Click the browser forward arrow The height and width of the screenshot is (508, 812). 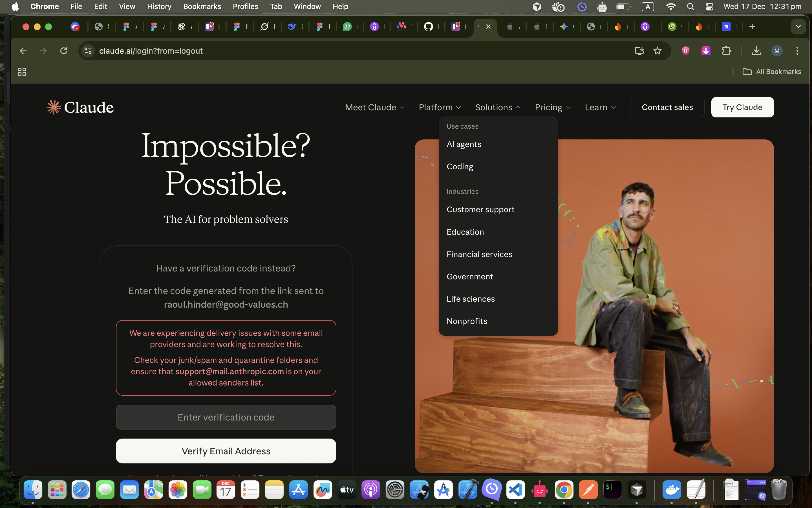(43, 51)
